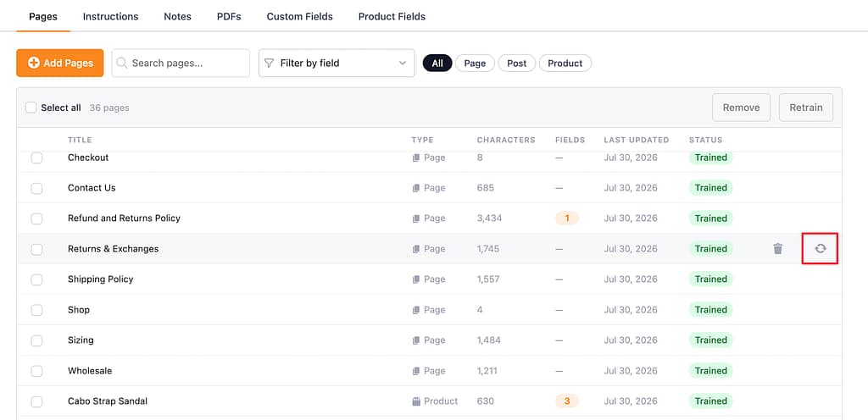The height and width of the screenshot is (420, 868).
Task: Switch to the Instructions tab
Action: (111, 17)
